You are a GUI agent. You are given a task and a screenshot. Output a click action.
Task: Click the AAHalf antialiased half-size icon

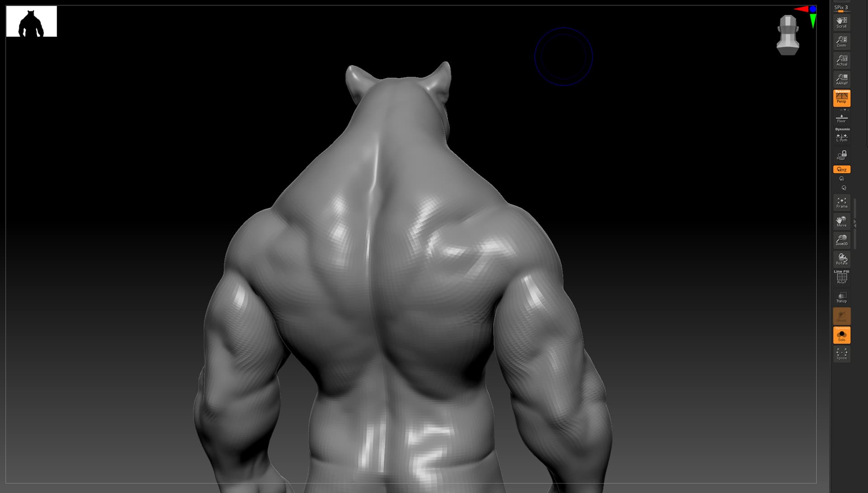point(841,80)
